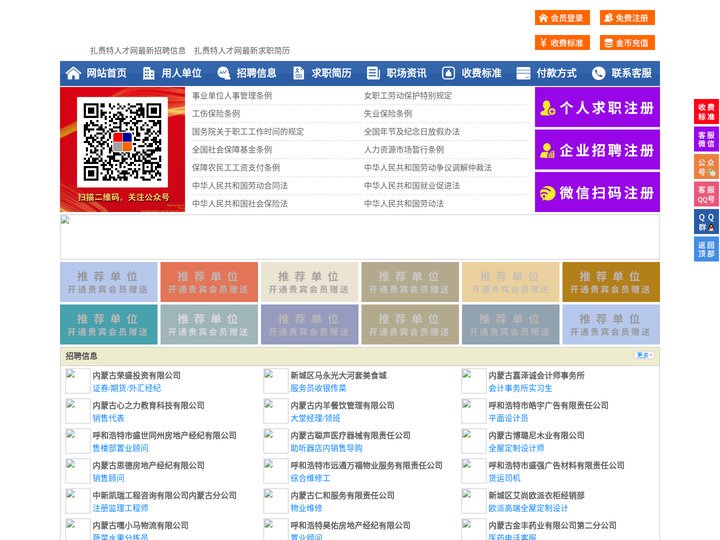The width and height of the screenshot is (720, 540).
Task: Open 中华人民共和国劳动法 link
Action: coord(404,203)
